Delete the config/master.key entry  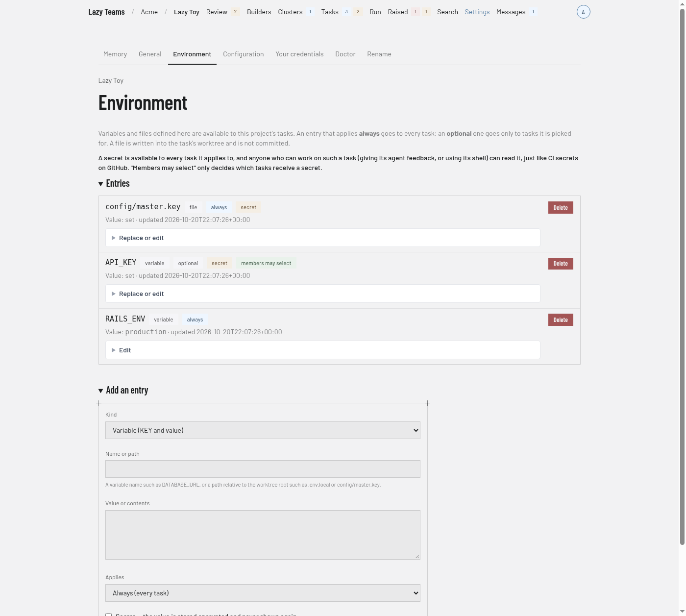[561, 207]
